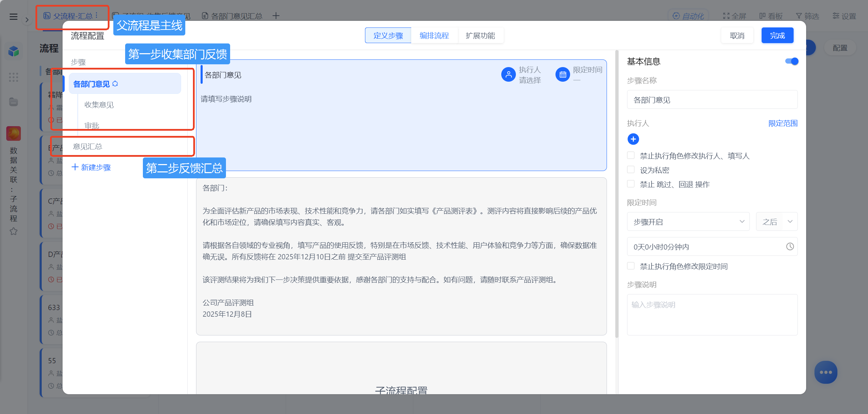Open the clock icon in duration field
This screenshot has width=868, height=414.
(790, 246)
